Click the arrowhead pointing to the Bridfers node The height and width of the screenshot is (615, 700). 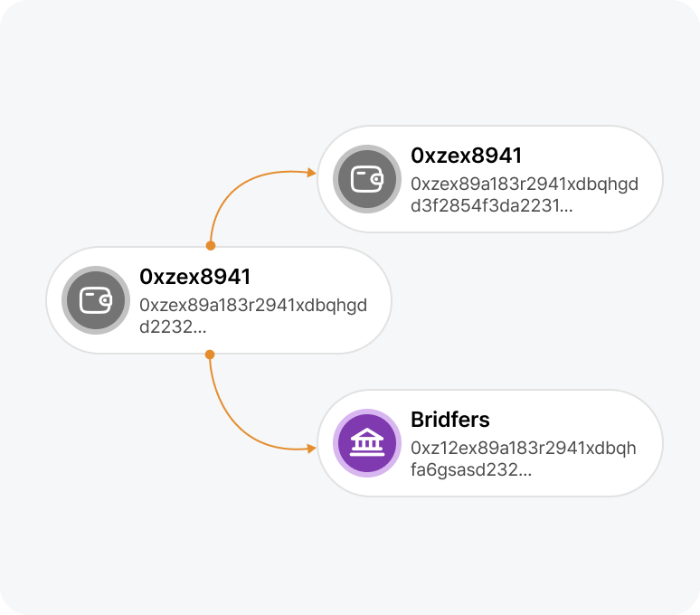(312, 449)
